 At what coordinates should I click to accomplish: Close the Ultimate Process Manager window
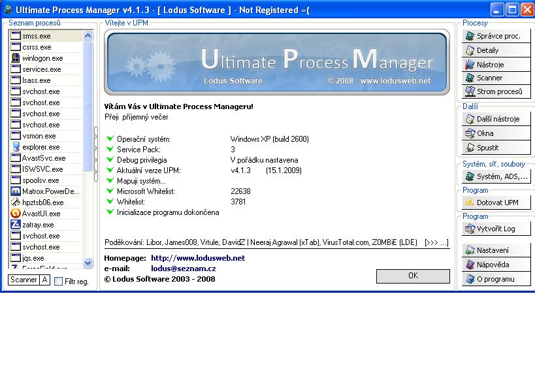point(527,10)
